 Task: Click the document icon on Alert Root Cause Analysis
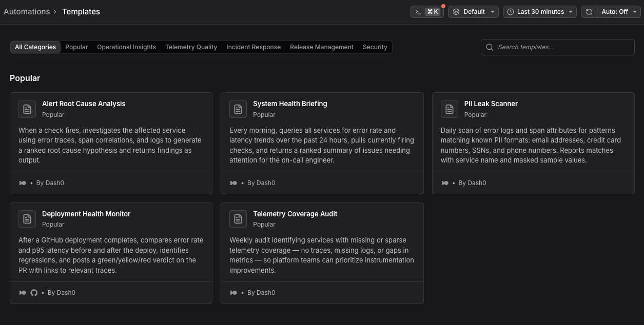(x=27, y=109)
